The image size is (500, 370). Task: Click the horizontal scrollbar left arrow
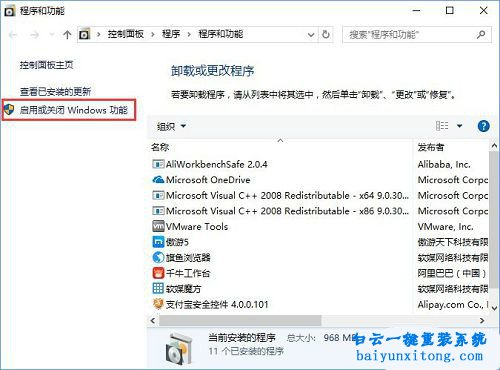153,320
